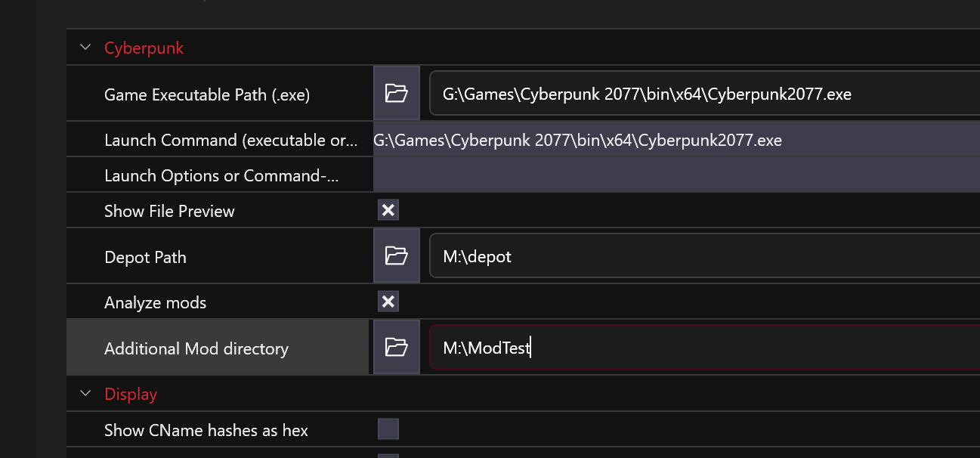The image size is (980, 458).
Task: Focus the empty Launch Options field
Action: tap(676, 175)
